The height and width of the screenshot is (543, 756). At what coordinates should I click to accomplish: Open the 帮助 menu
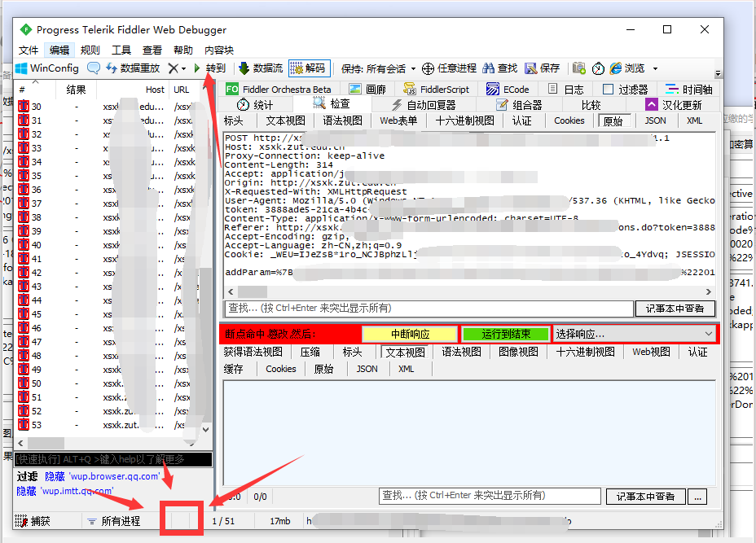183,50
